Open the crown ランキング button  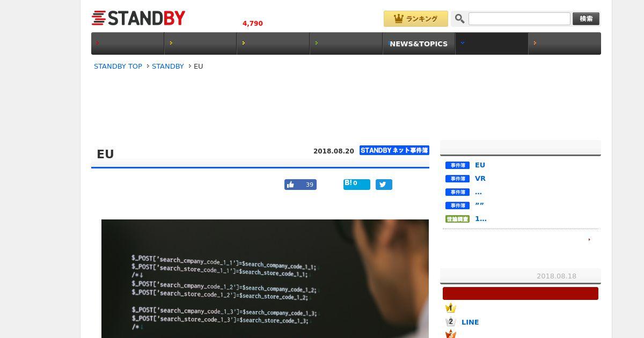pos(416,19)
